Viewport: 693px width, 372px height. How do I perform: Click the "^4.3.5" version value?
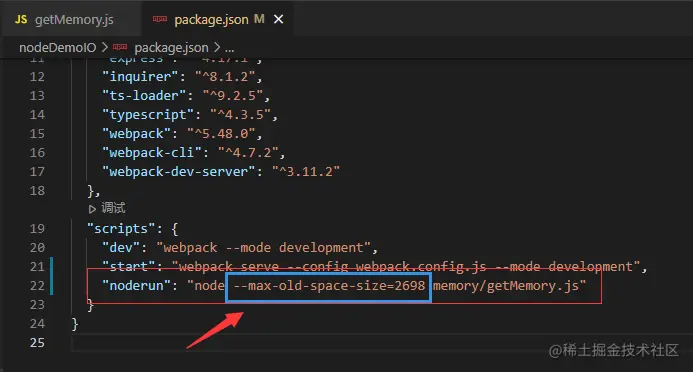[x=240, y=115]
